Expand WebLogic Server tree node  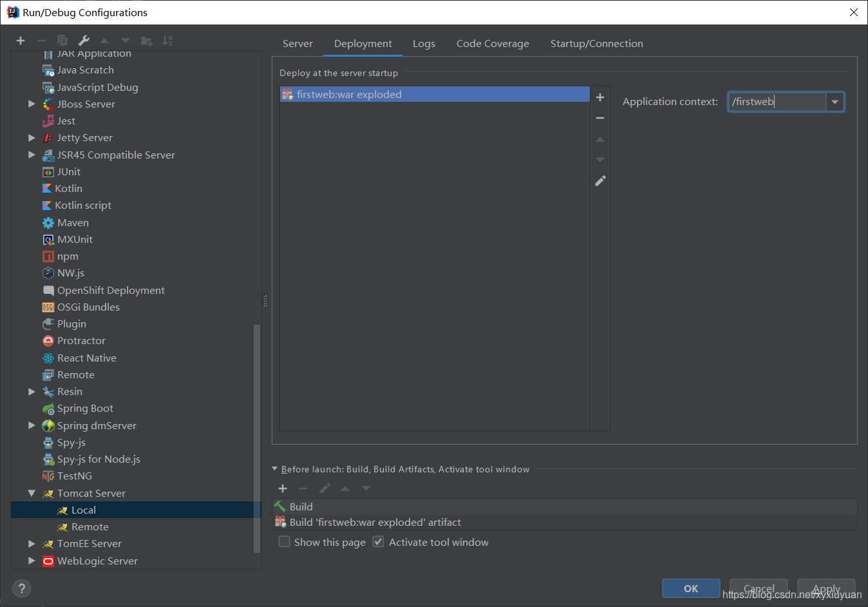point(32,561)
